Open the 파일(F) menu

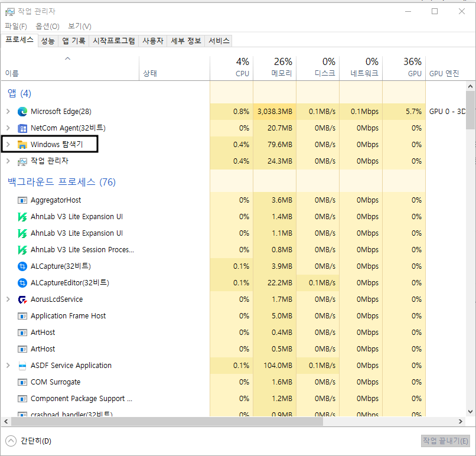tap(16, 27)
